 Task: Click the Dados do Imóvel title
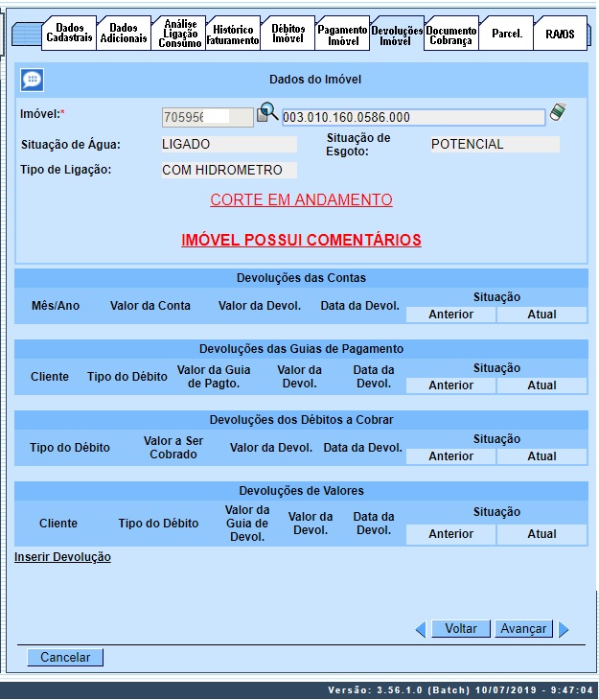(315, 80)
